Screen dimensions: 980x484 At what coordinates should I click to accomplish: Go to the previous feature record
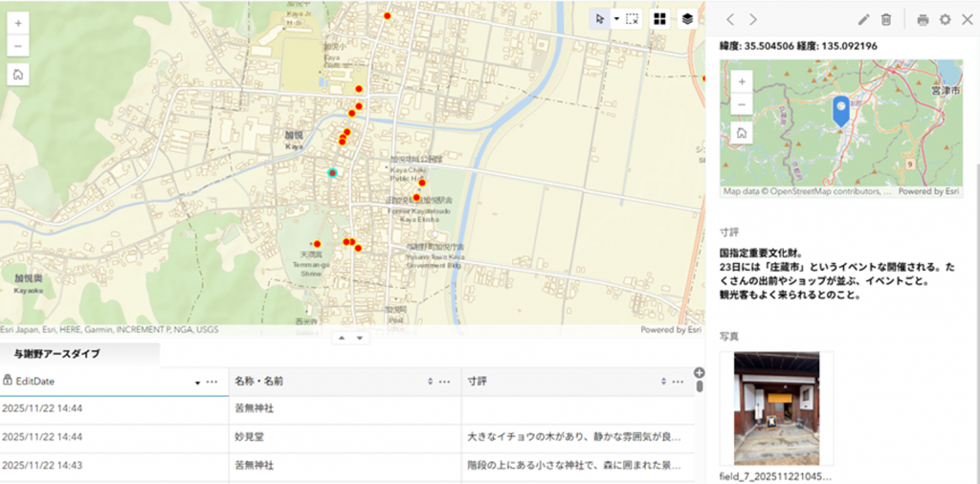(730, 19)
